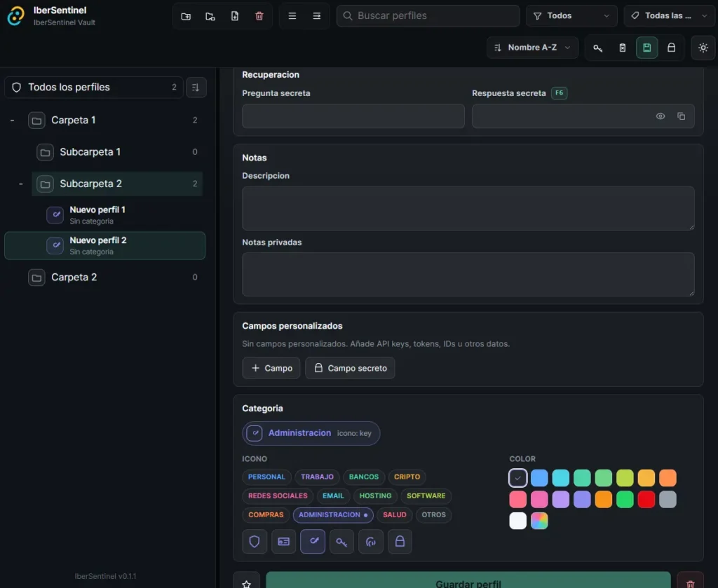Click the Guardar perfil button

coord(468,581)
